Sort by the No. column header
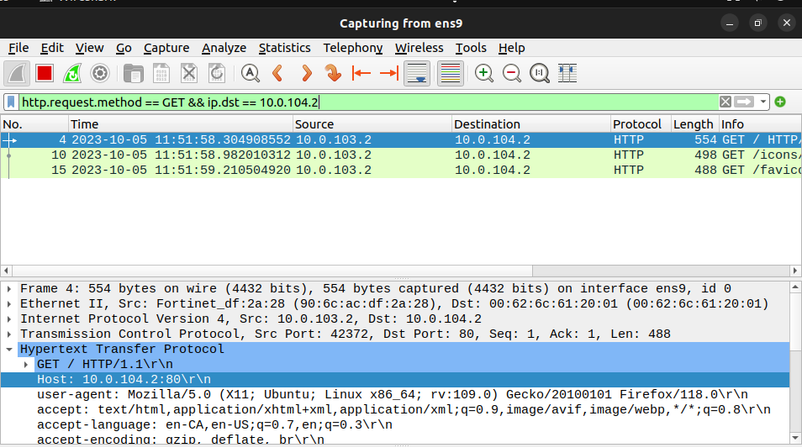 [x=34, y=124]
